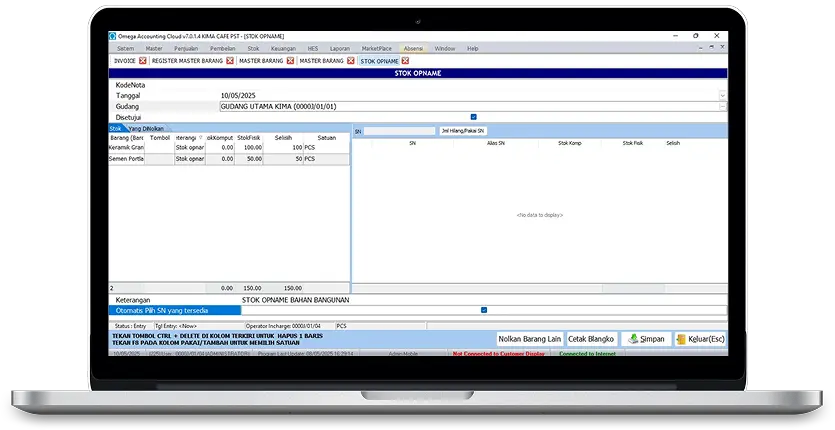Click the Cetak Blangko button

[591, 339]
